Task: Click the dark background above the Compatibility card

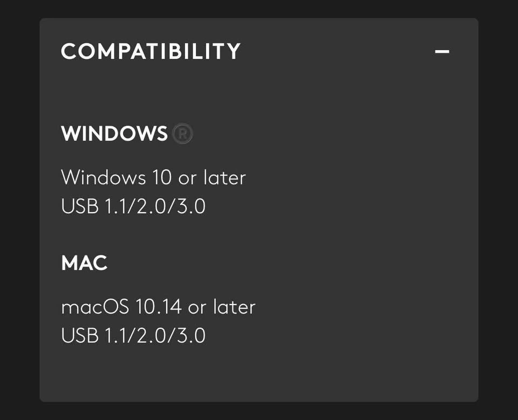Action: coord(259,8)
